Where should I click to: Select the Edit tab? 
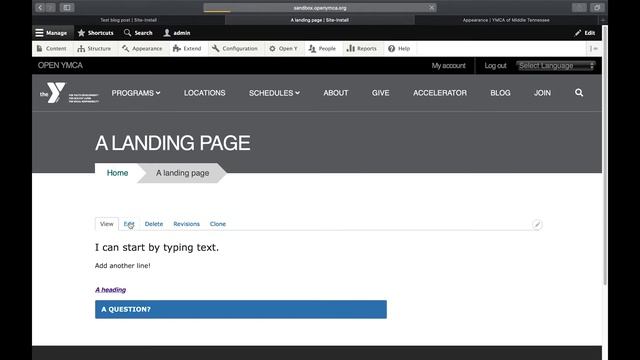(129, 224)
